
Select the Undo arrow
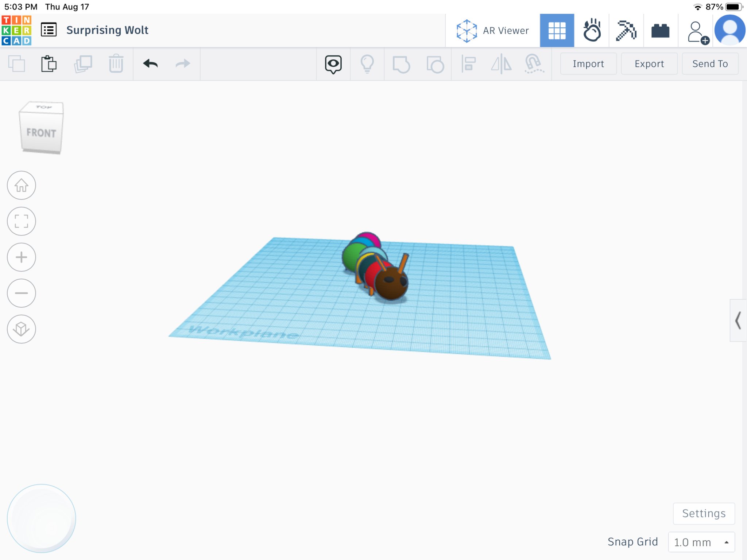151,63
